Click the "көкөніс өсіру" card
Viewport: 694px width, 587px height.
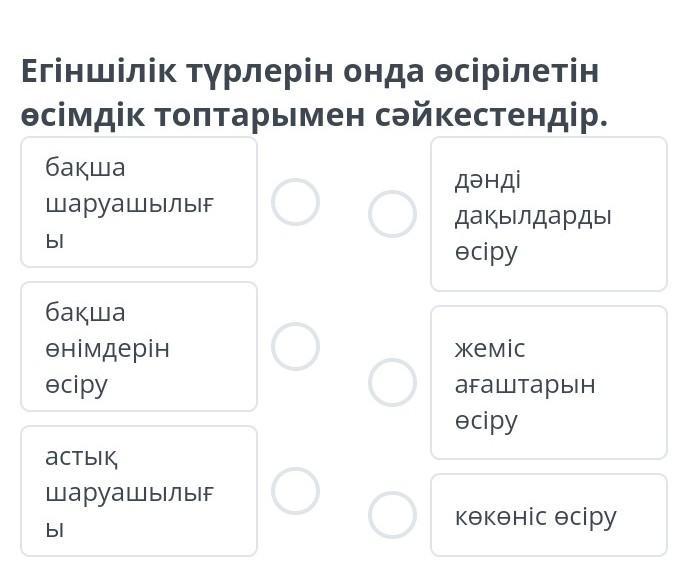coord(548,515)
